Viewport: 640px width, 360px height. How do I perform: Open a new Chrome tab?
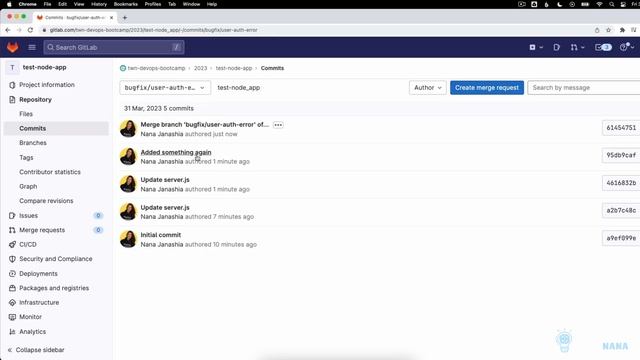click(x=124, y=18)
